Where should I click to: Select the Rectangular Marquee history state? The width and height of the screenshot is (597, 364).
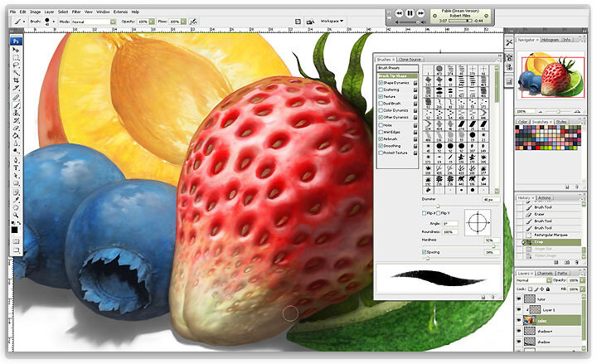pos(551,235)
